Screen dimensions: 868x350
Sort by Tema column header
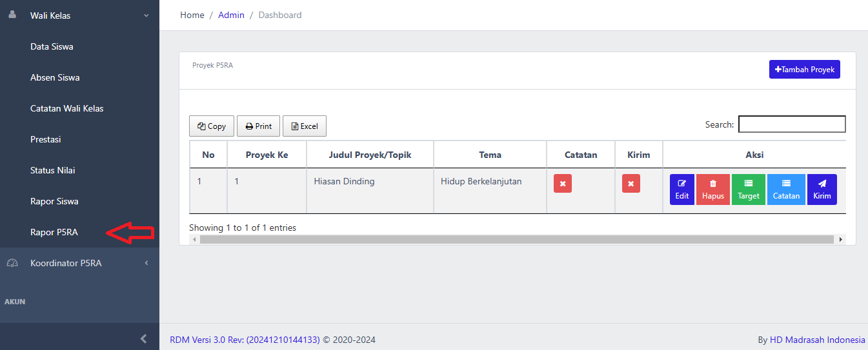pyautogui.click(x=490, y=155)
